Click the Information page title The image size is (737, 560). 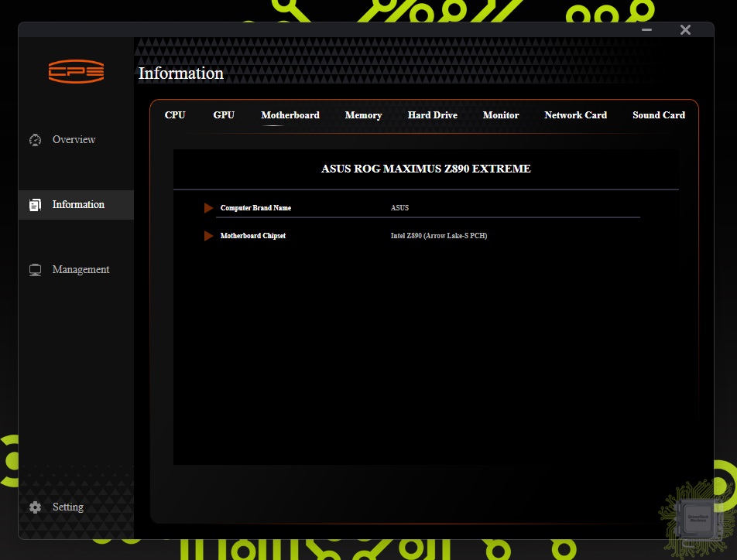(181, 73)
